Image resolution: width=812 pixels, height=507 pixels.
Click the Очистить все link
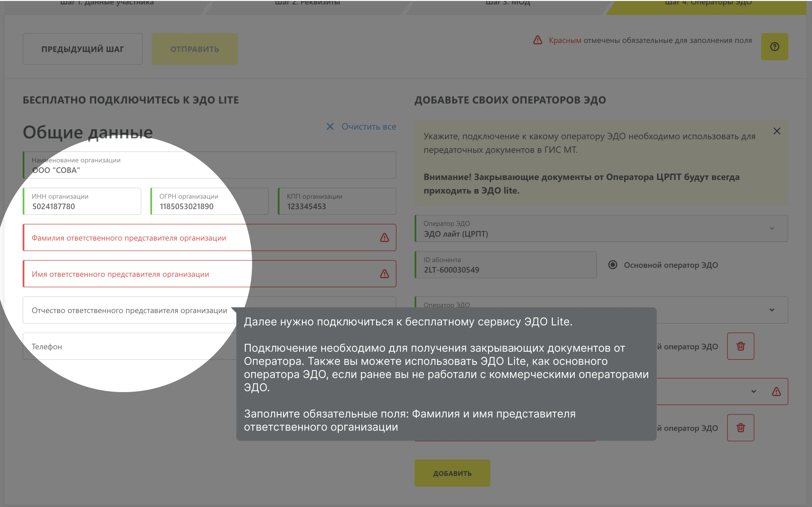[368, 126]
